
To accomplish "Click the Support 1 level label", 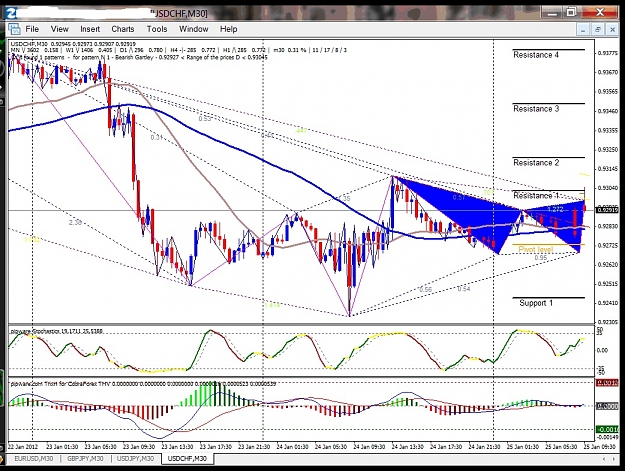I will 536,303.
